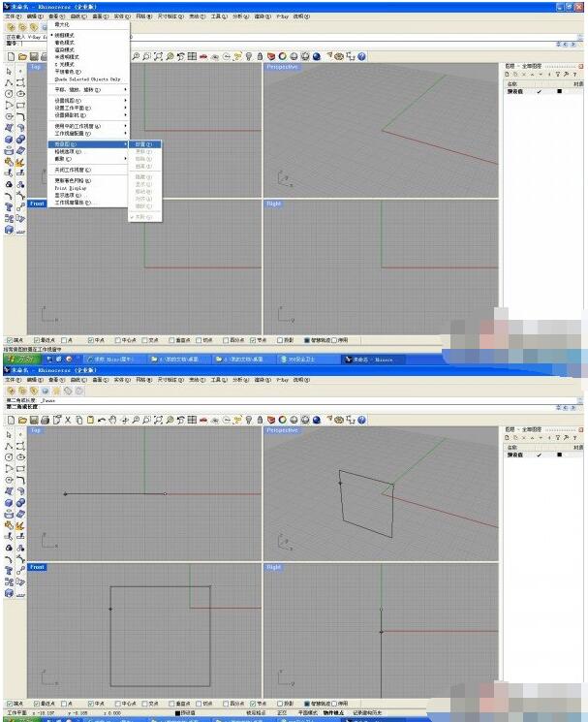
Task: Click first V-Ray toolbar icon in lower window
Action: (11, 391)
